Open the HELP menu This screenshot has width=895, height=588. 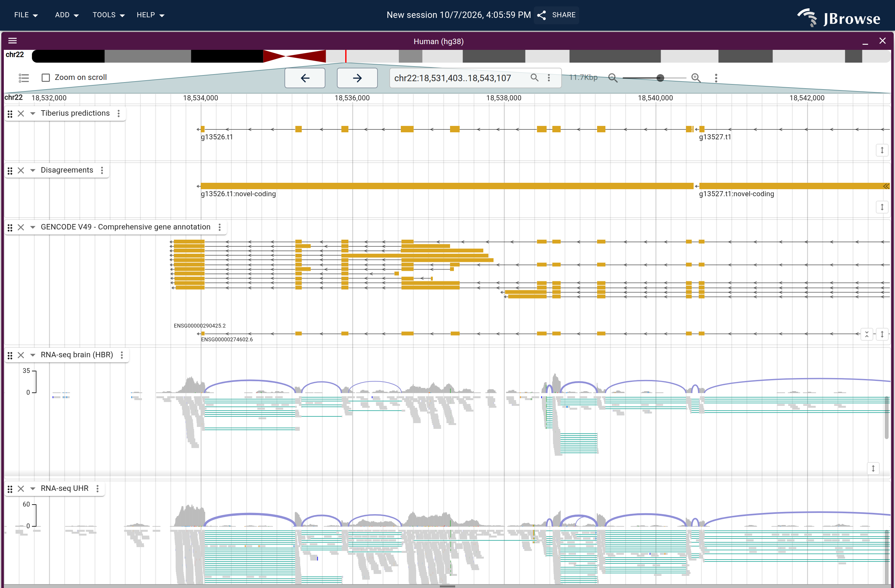click(151, 15)
